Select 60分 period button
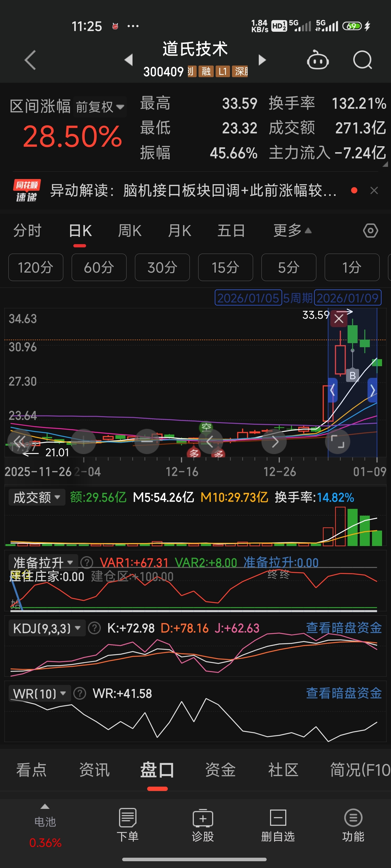 (99, 267)
